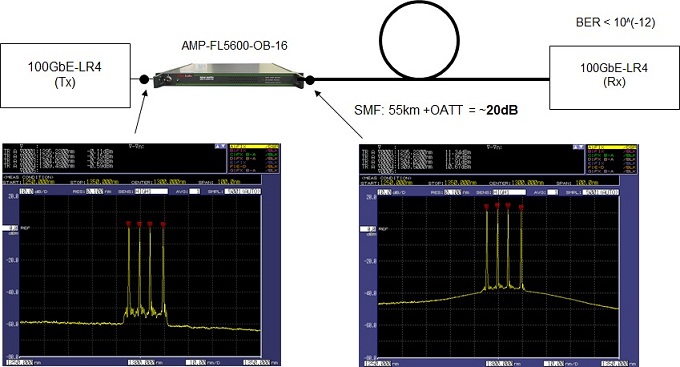Click shortest-wavelength red peak marker on input spectrum

[x=129, y=224]
